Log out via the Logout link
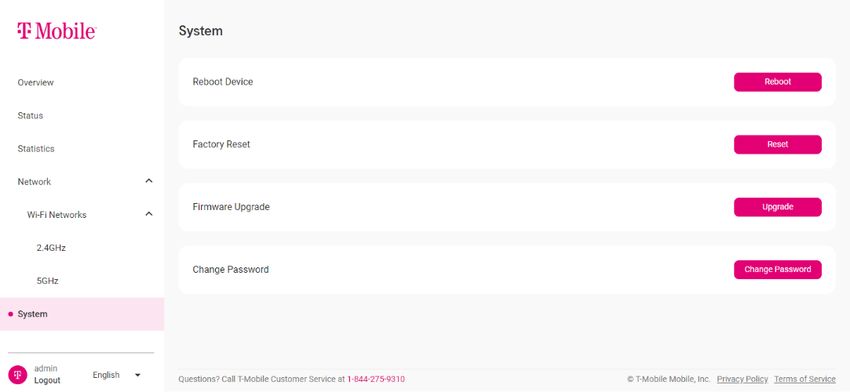The height and width of the screenshot is (392, 850). (47, 381)
